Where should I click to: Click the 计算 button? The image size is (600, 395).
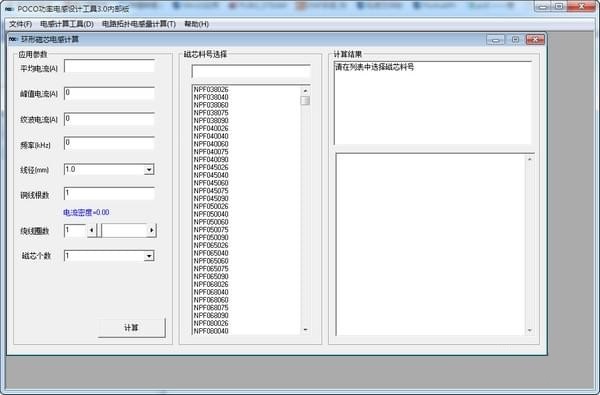tap(132, 328)
